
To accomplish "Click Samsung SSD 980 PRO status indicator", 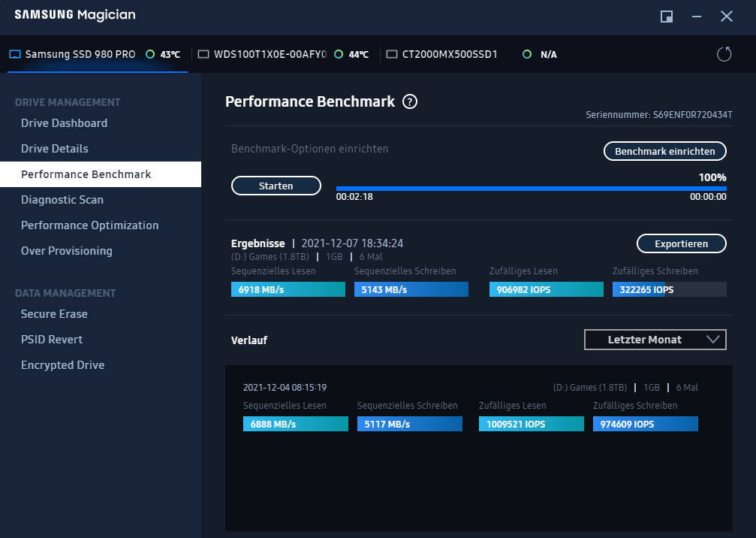I will [150, 54].
